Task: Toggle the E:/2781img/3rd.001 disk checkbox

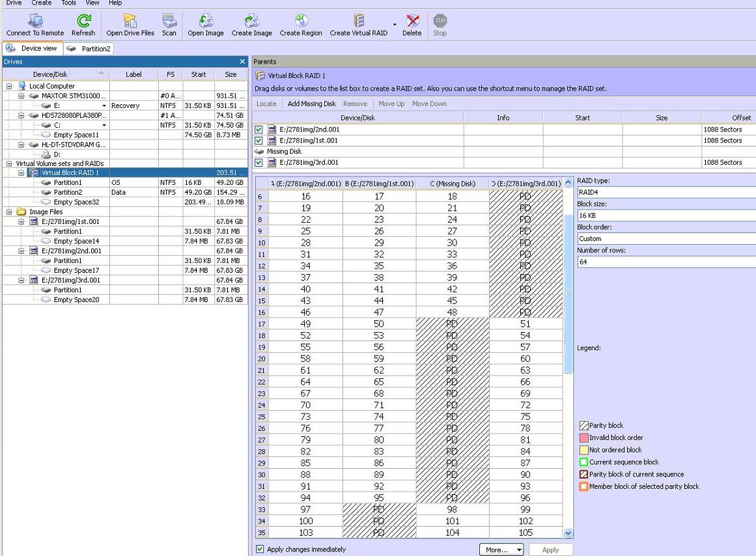Action: coord(259,163)
